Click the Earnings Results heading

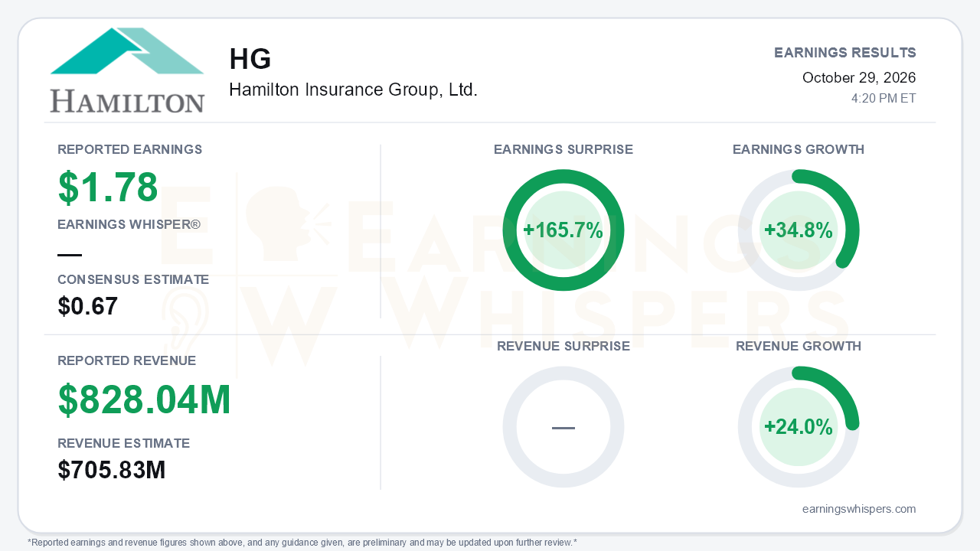tap(845, 53)
